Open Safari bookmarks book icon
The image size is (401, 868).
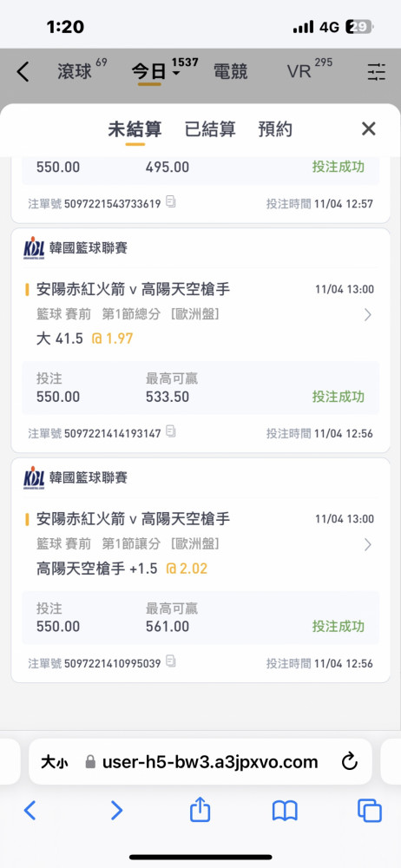pos(285,811)
